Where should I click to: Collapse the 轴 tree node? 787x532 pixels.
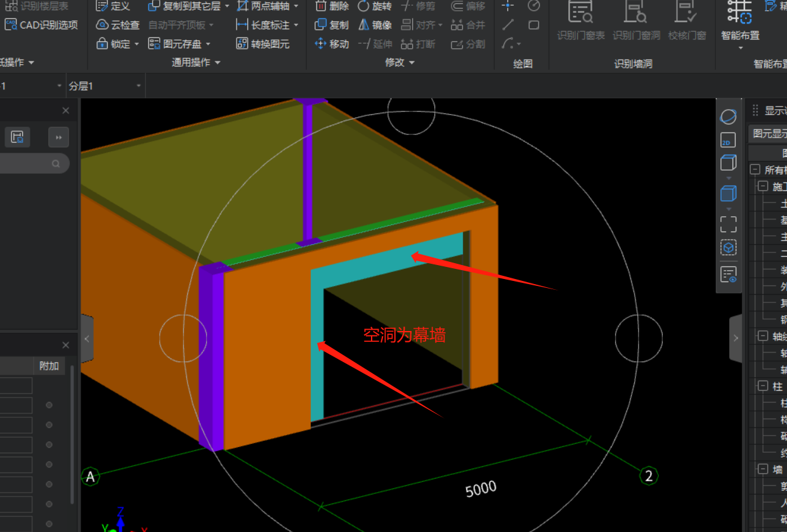click(x=763, y=336)
